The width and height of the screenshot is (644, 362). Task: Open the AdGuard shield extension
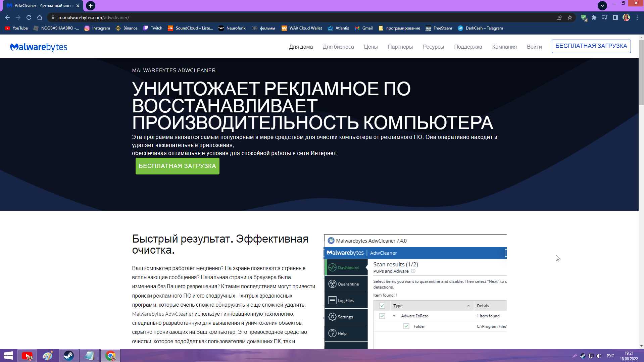[x=584, y=18]
